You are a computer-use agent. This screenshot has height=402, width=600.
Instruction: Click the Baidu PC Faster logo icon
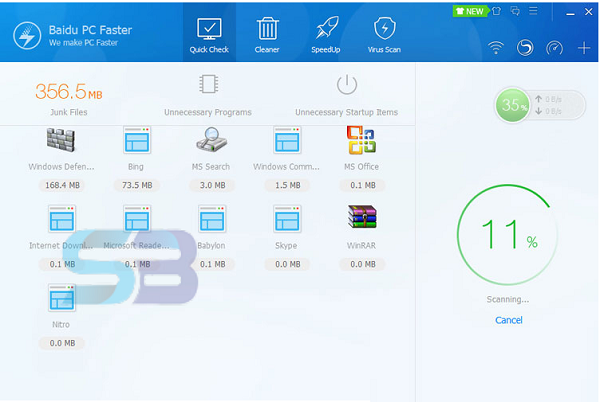click(27, 36)
